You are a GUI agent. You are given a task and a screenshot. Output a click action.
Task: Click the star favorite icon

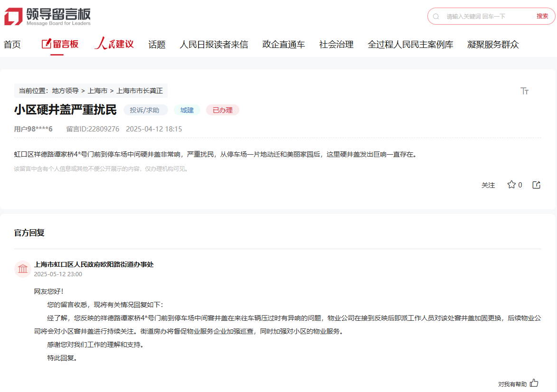(x=511, y=185)
